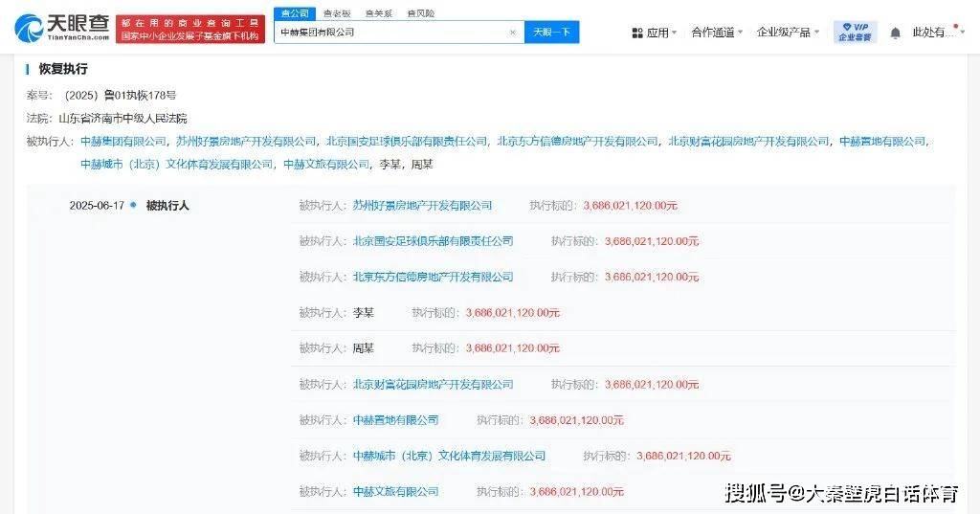Click the 2025-06-17 timeline date

[97, 205]
